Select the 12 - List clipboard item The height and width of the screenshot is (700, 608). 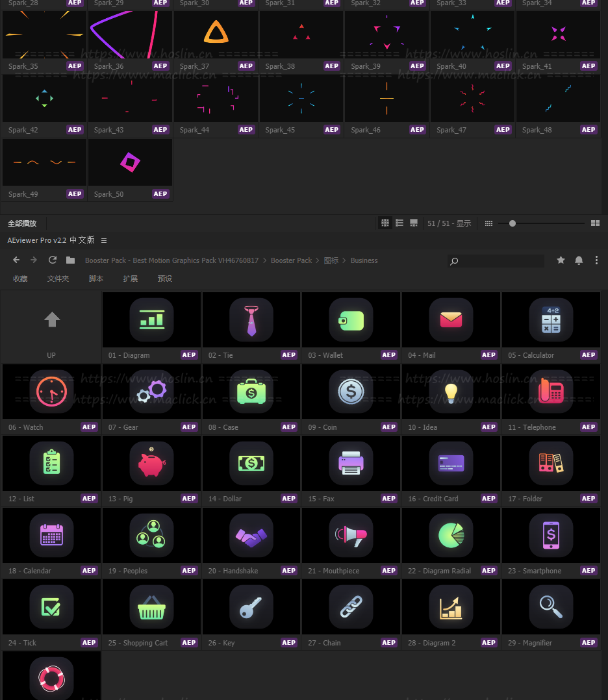51,471
